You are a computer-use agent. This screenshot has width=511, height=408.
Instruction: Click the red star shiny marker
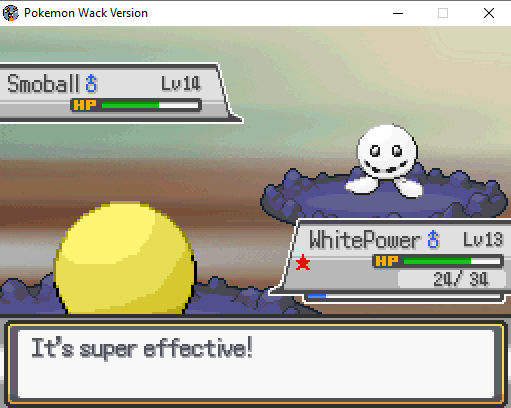pos(303,262)
